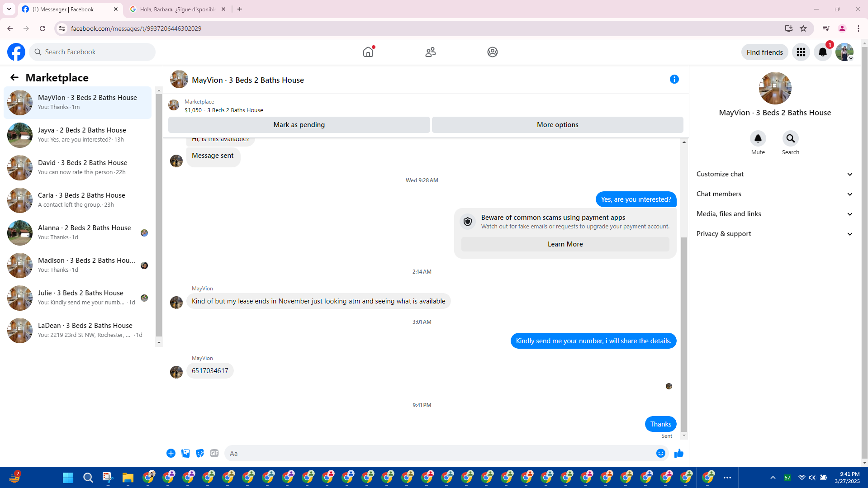Open the listing thumbnail in right panel
The height and width of the screenshot is (488, 868).
[x=775, y=88]
